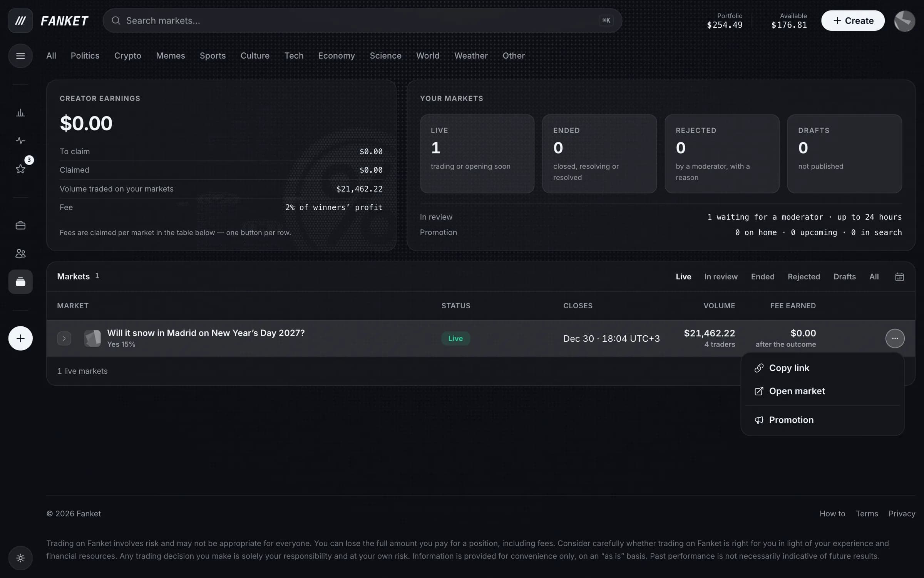Open the portfolio briefcase sidebar icon
924x578 pixels.
pyautogui.click(x=20, y=225)
